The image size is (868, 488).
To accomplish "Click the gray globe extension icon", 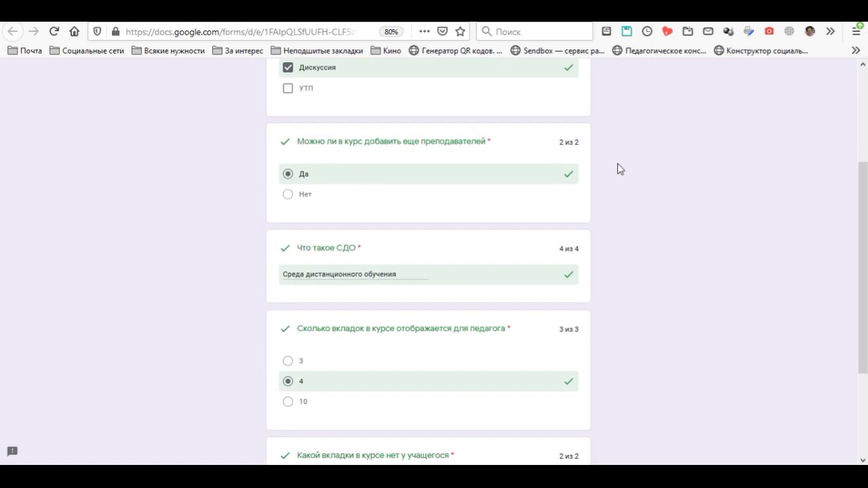I will click(x=789, y=31).
